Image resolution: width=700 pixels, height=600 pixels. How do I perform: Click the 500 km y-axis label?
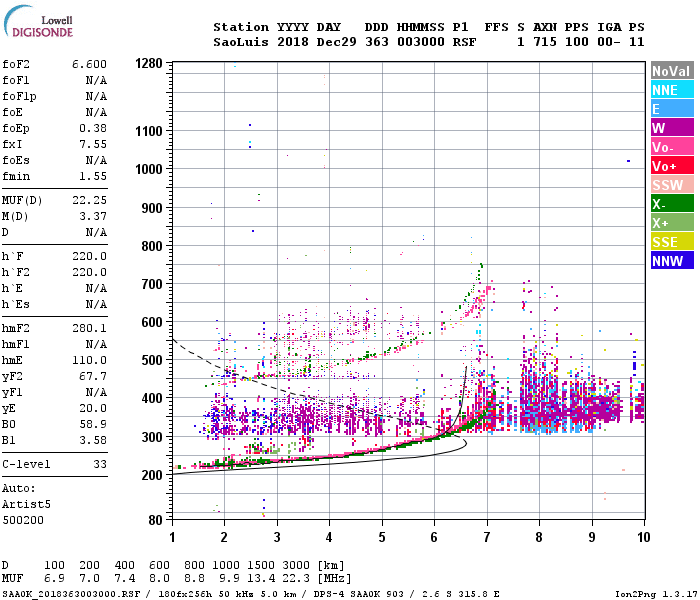point(152,360)
